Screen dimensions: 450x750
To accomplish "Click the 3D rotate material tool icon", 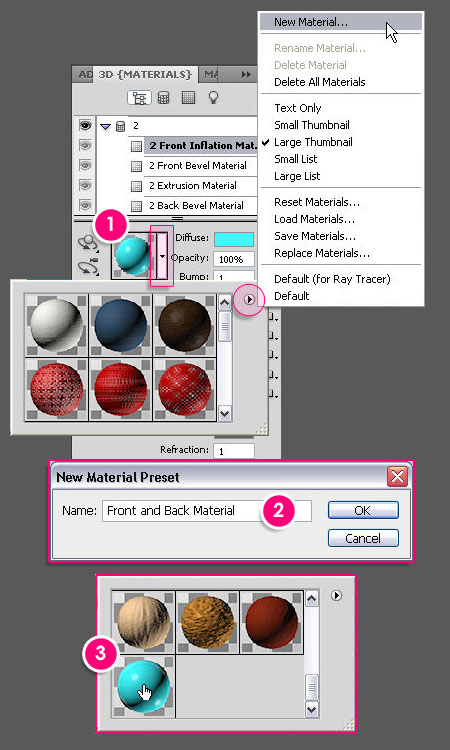I will 88,243.
